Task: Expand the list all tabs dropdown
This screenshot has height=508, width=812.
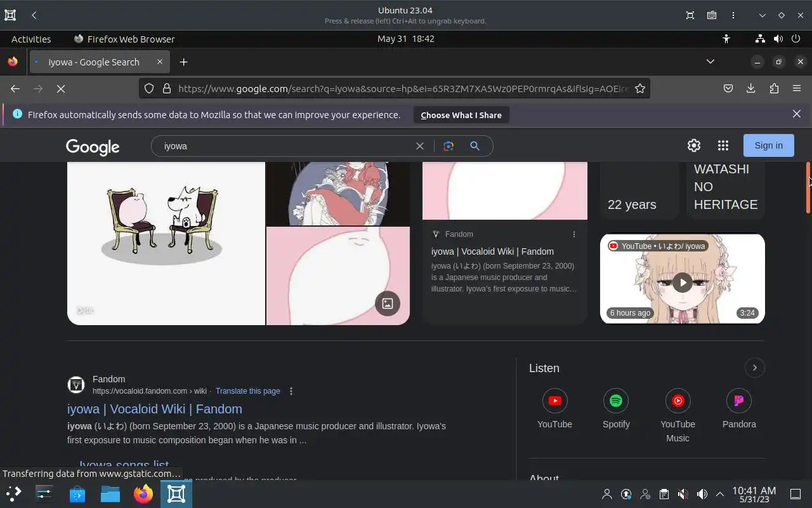Action: (710, 62)
